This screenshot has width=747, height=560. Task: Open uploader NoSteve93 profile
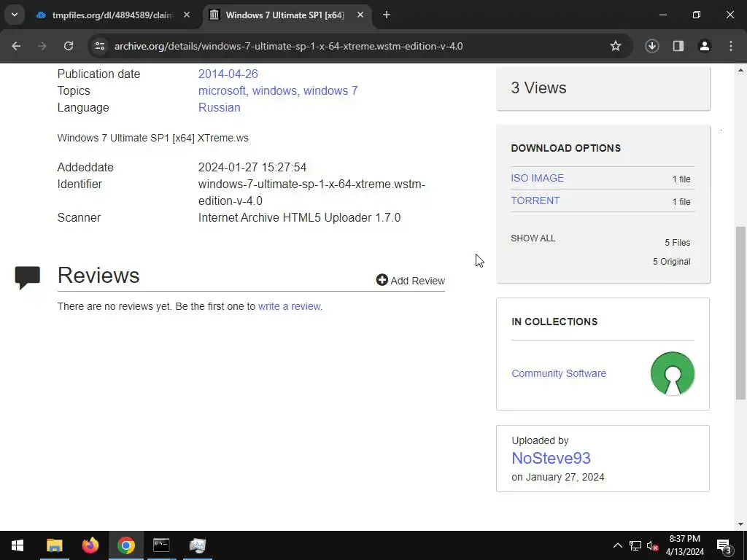(551, 458)
